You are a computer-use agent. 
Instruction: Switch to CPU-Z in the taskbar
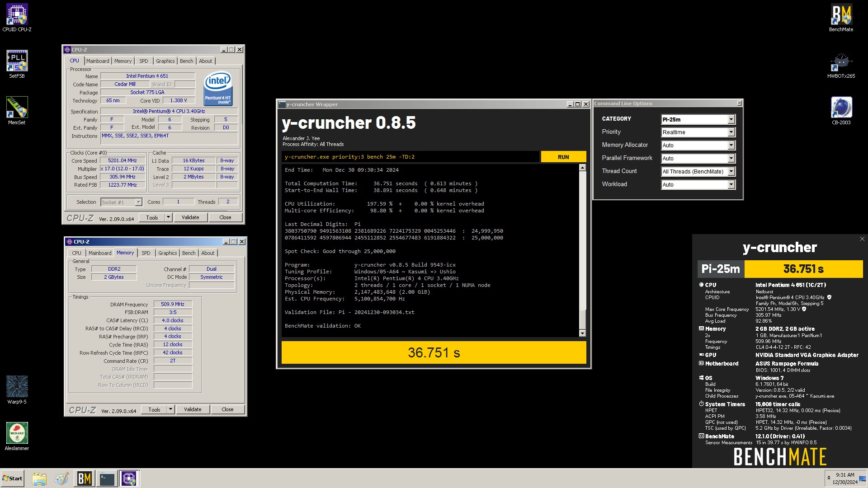[129, 479]
